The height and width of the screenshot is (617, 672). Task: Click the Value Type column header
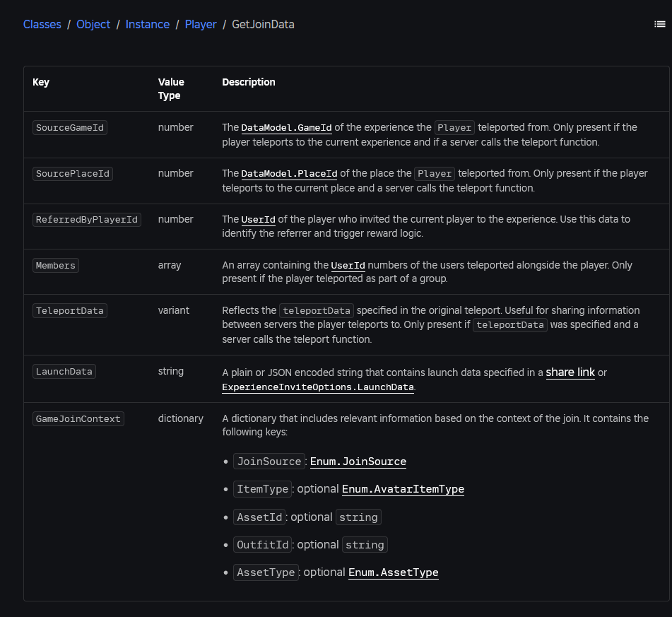tap(170, 88)
